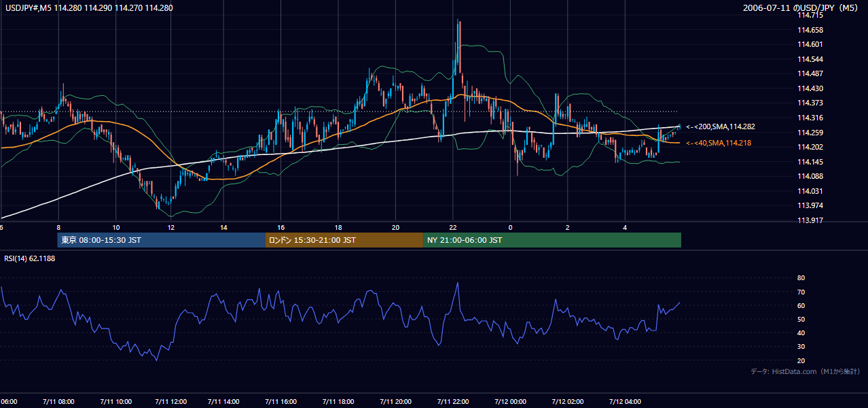This screenshot has height=408, width=868.
Task: Click price axis value 113.974
Action: click(810, 205)
